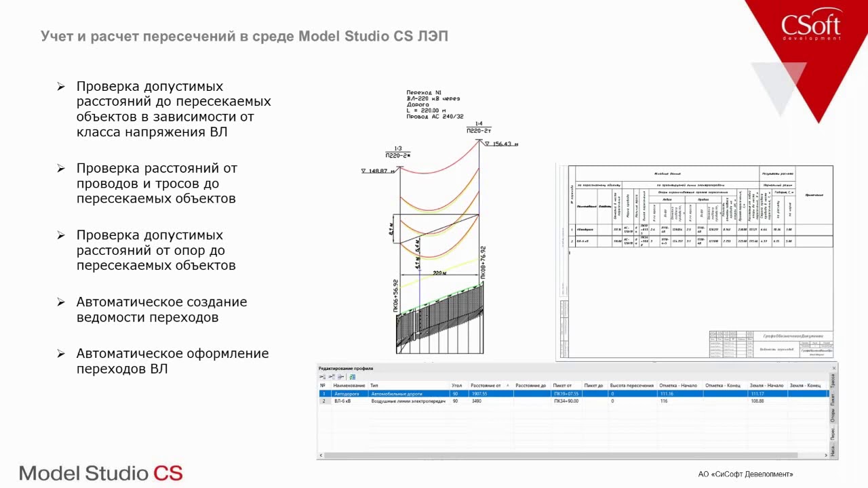
Task: Open the Насе. vertical tab
Action: (x=833, y=449)
